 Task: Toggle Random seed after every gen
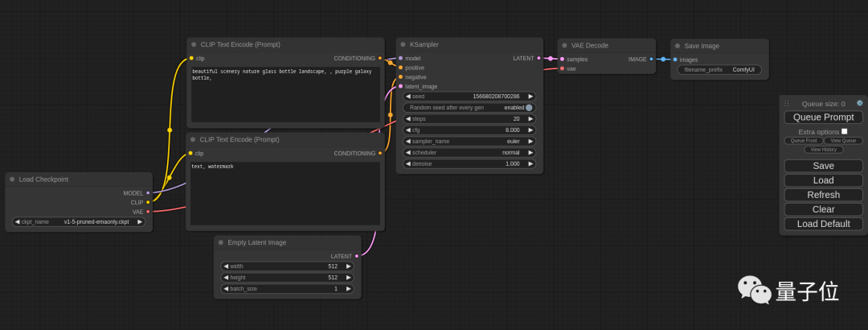tap(529, 108)
